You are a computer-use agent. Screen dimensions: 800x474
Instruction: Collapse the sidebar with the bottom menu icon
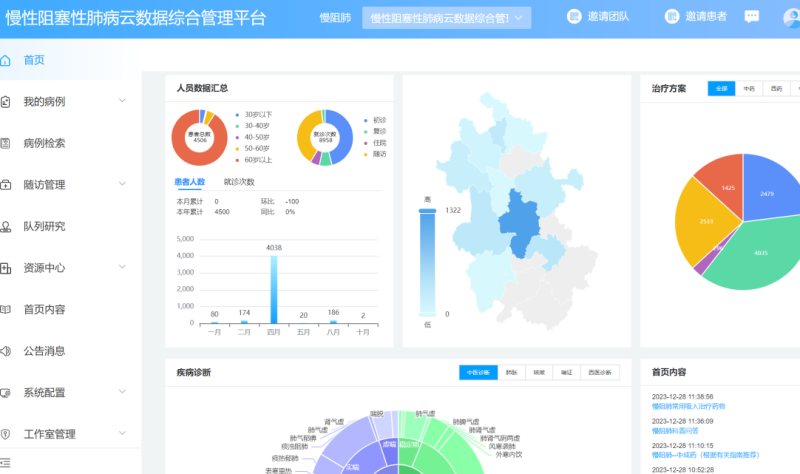click(6, 461)
